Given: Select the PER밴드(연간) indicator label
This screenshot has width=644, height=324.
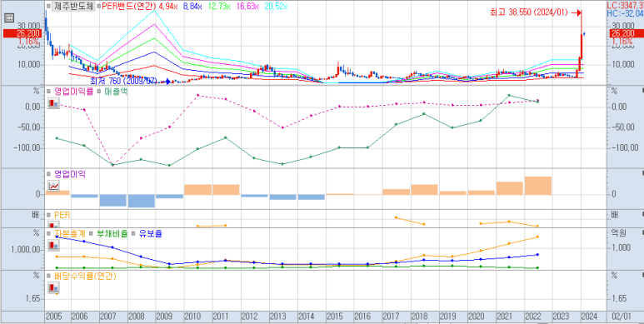Looking at the screenshot, I should coord(128,6).
